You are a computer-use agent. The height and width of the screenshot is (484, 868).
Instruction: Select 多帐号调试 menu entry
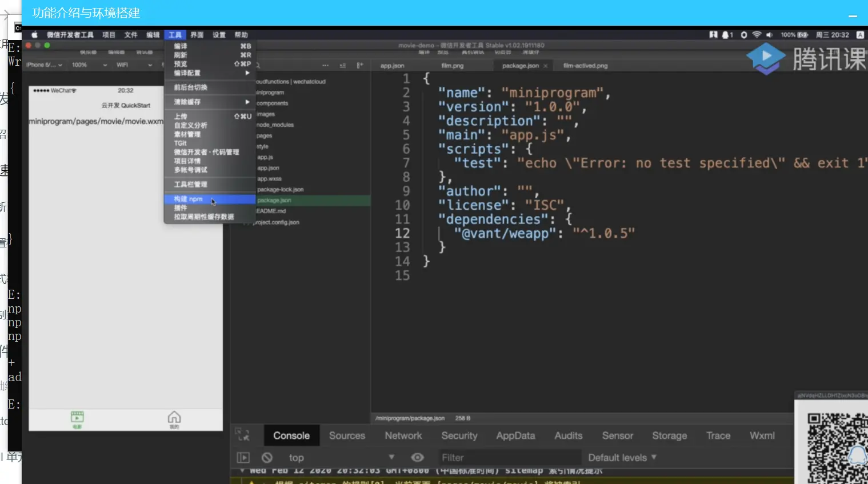pyautogui.click(x=210, y=170)
